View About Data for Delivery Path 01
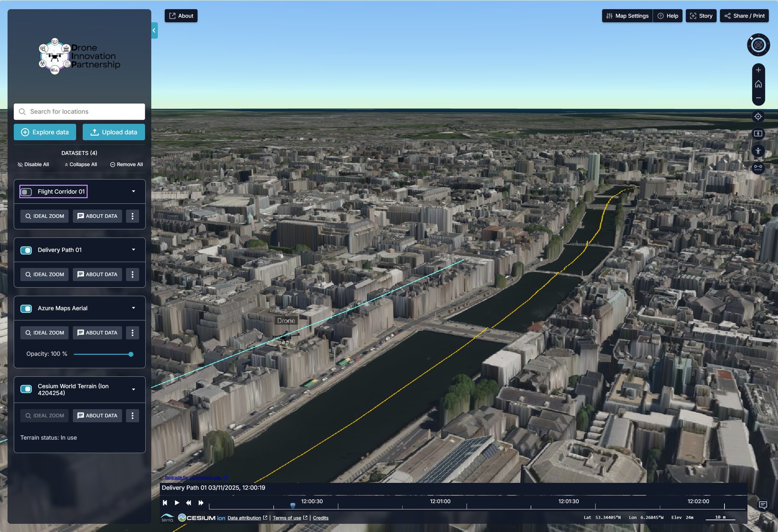Image resolution: width=778 pixels, height=532 pixels. pos(97,274)
